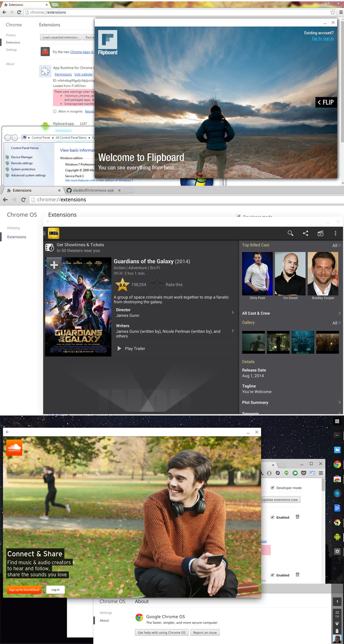The width and height of the screenshot is (344, 644).
Task: Expand Director James Gunn row
Action: tap(175, 312)
